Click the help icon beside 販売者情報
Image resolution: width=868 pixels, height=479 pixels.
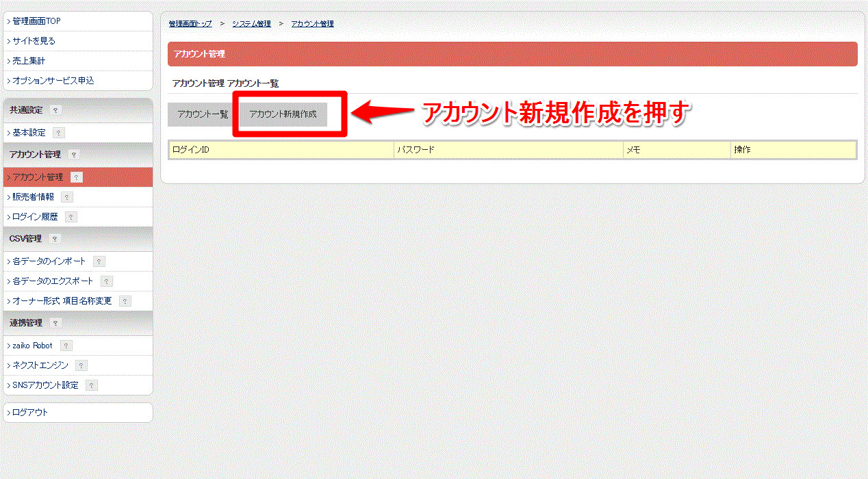point(66,197)
